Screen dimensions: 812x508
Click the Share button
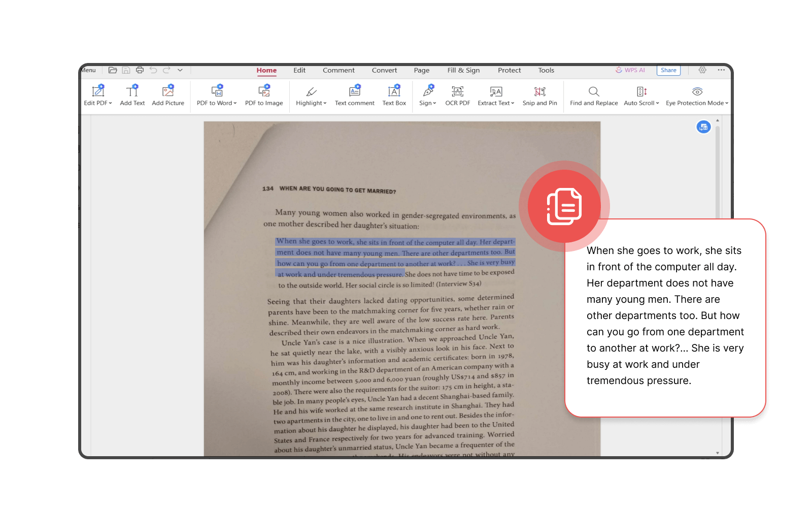click(x=668, y=71)
